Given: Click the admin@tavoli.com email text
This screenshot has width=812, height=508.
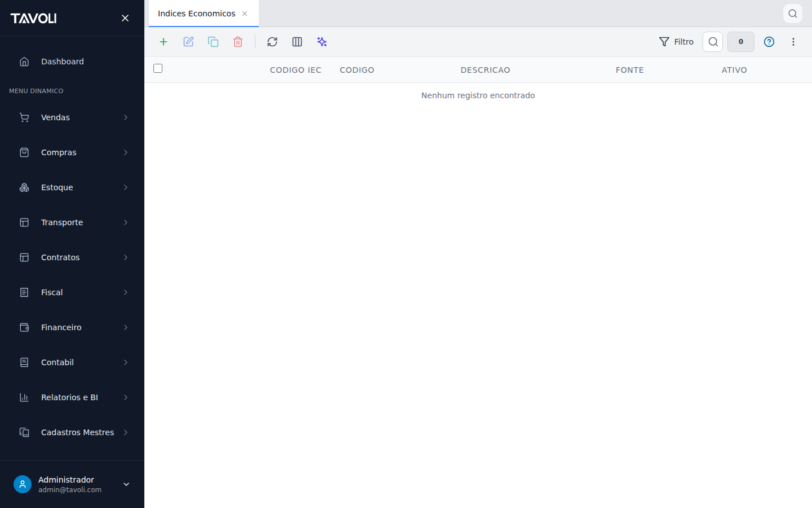Looking at the screenshot, I should 70,490.
